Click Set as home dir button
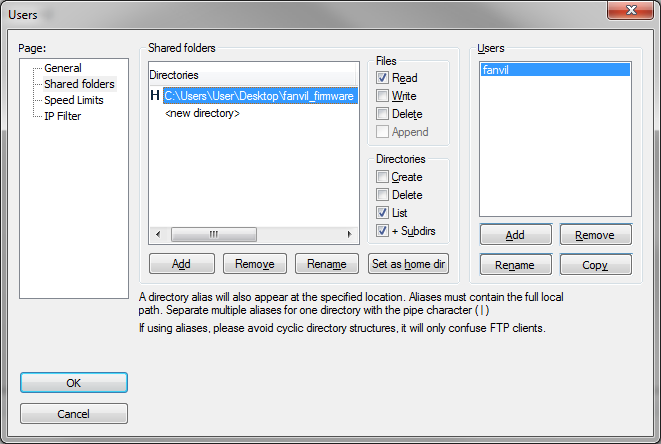 click(x=408, y=264)
